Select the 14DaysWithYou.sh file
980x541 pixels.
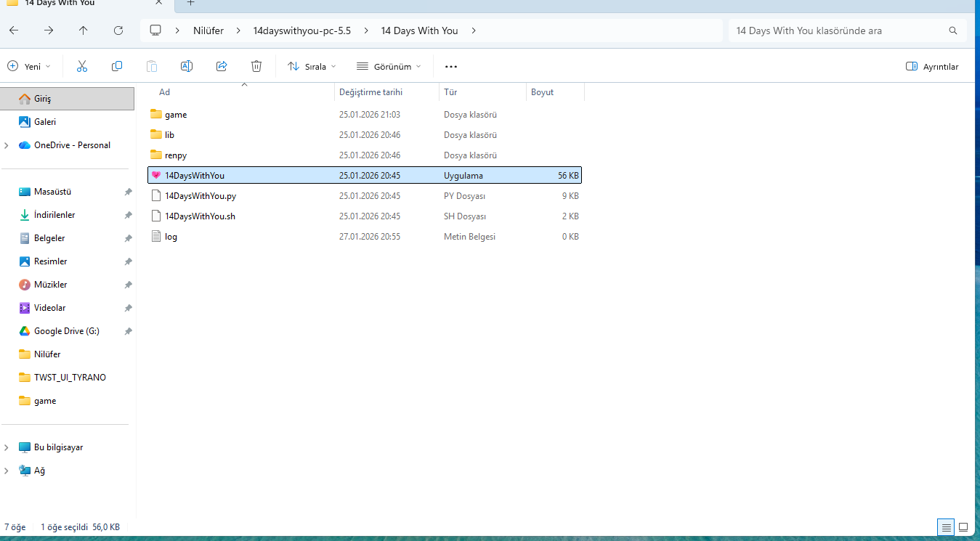[365, 216]
